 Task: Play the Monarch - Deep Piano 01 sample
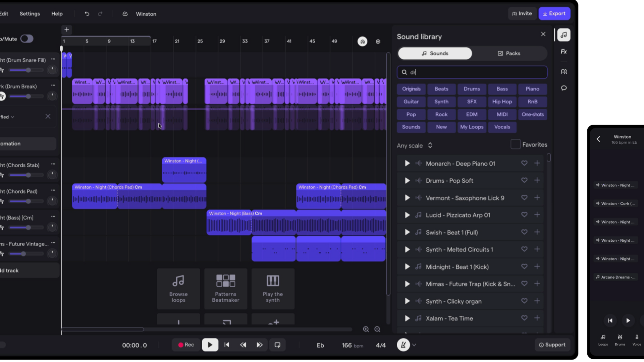[x=407, y=163]
